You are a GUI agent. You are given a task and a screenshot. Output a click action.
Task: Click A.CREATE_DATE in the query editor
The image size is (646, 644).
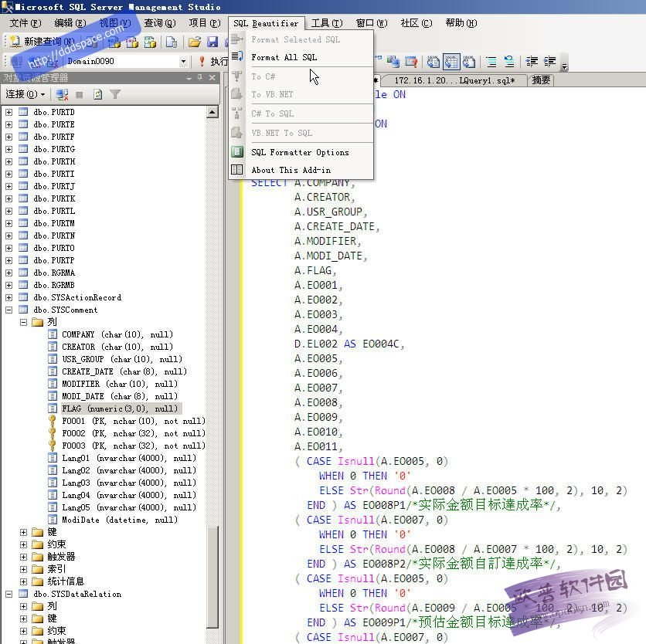(x=334, y=226)
